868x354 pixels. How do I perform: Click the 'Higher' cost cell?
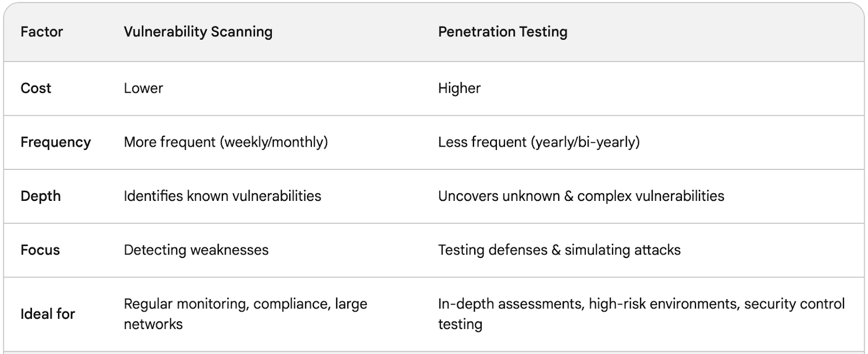(x=459, y=88)
